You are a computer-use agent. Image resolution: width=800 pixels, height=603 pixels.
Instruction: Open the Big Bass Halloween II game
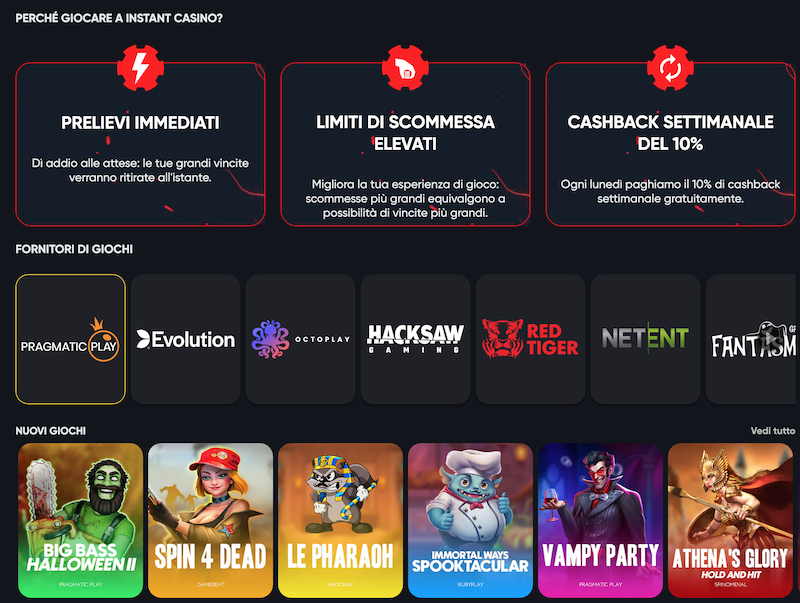[81, 520]
